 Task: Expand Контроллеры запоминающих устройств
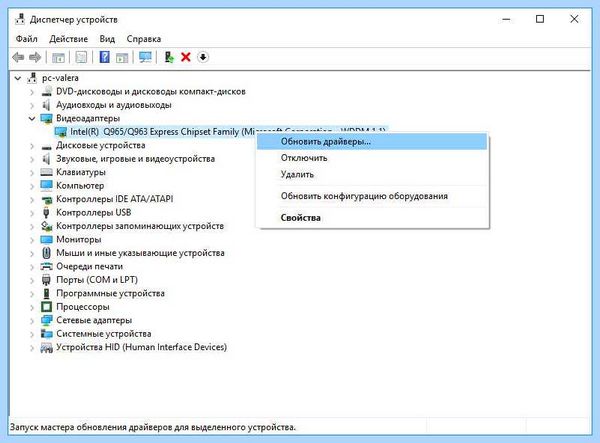coord(32,226)
